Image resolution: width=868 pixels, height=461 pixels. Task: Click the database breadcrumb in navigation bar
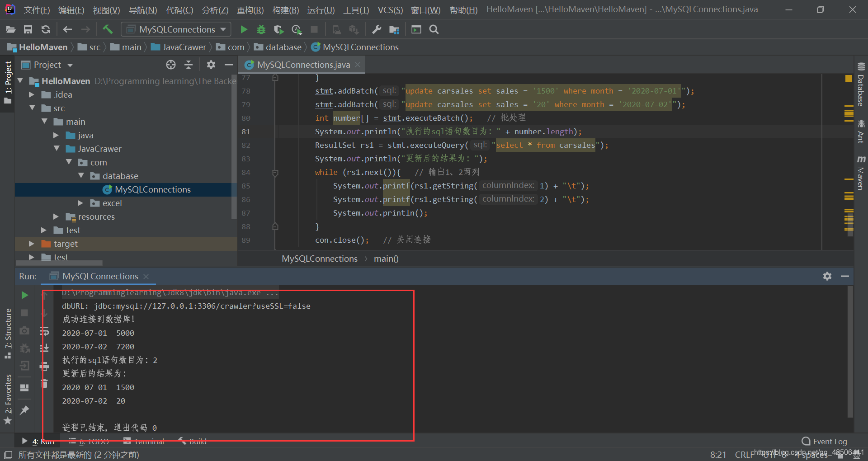point(278,47)
